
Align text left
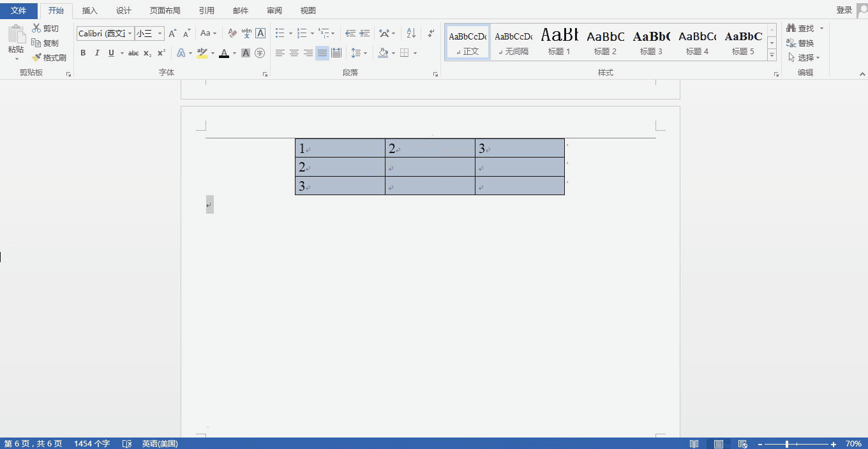coord(280,53)
